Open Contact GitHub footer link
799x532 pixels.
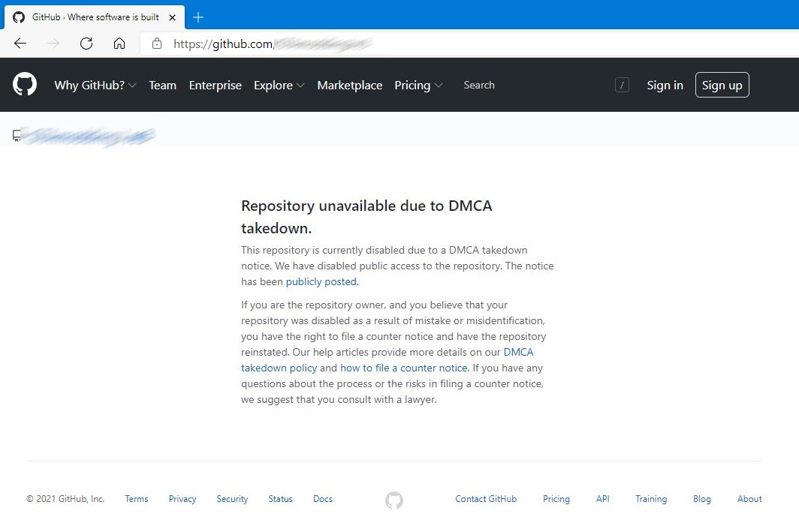pyautogui.click(x=486, y=499)
